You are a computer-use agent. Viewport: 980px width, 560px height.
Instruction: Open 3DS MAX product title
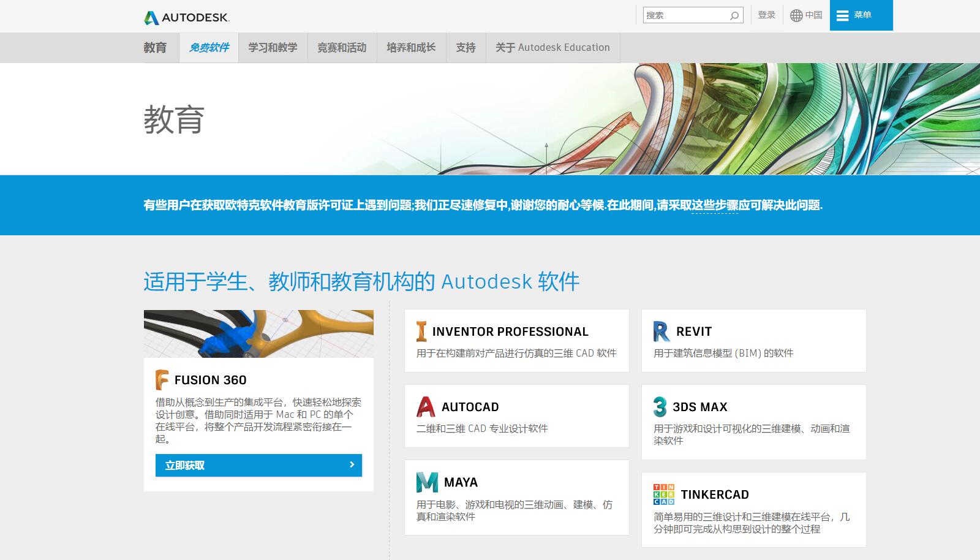tap(700, 407)
